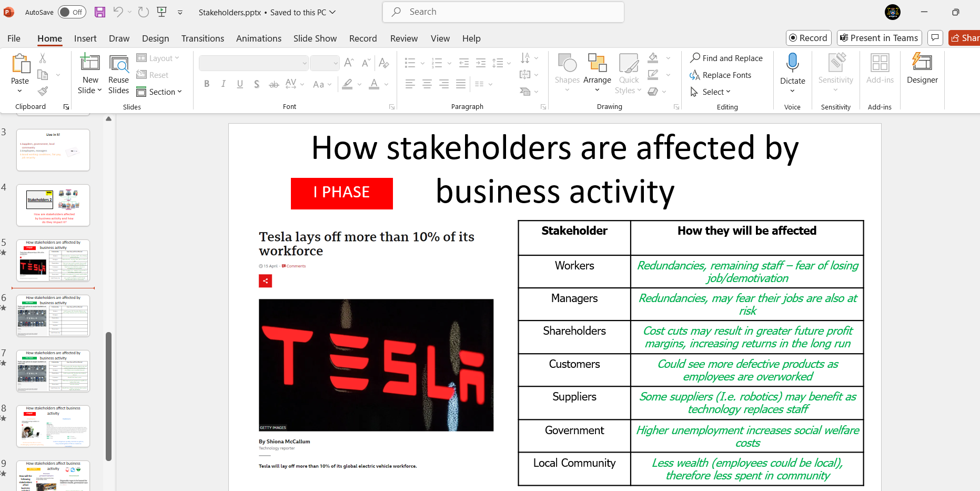Toggle Strikethrough formatting
The width and height of the screenshot is (980, 491).
(x=274, y=84)
